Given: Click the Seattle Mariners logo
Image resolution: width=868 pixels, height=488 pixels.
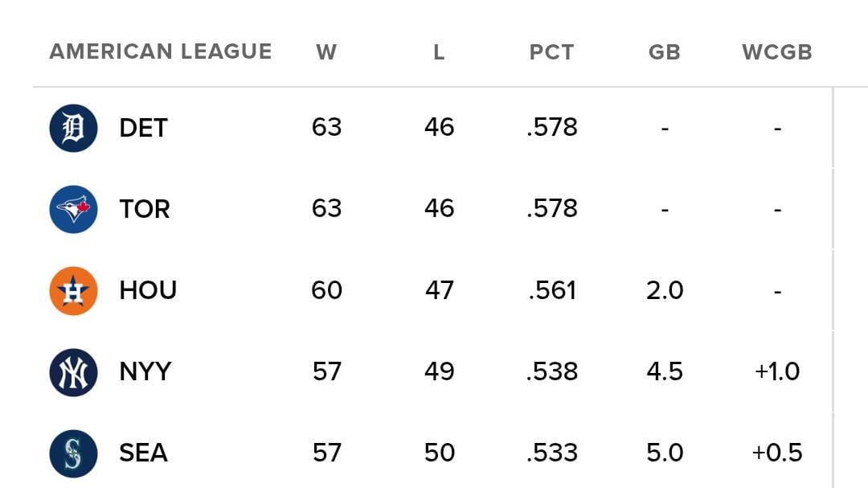Looking at the screenshot, I should point(73,453).
